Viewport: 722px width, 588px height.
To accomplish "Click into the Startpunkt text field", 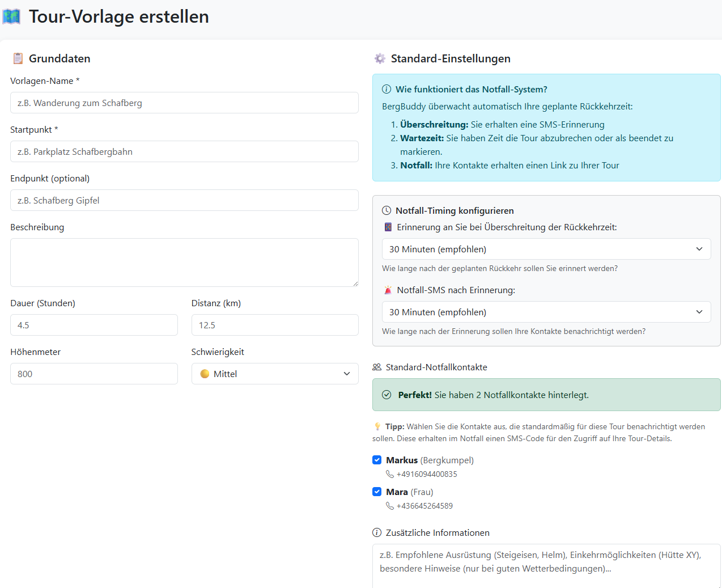I will tap(184, 151).
